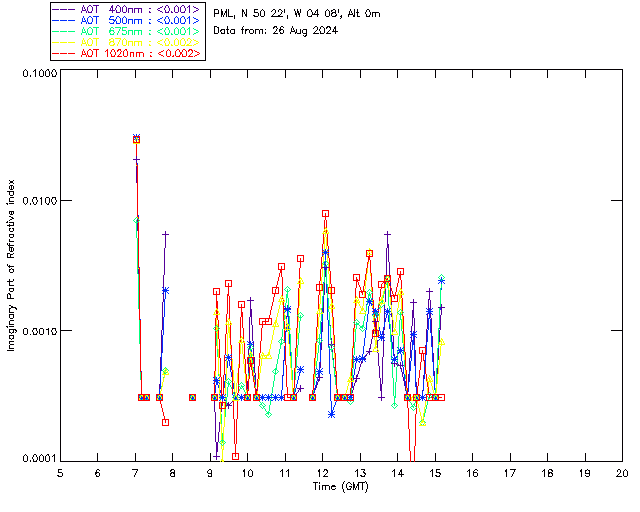Click the purple plus marker peak near 13.7 GMT
Screen dimensions: 640x512
[388, 234]
